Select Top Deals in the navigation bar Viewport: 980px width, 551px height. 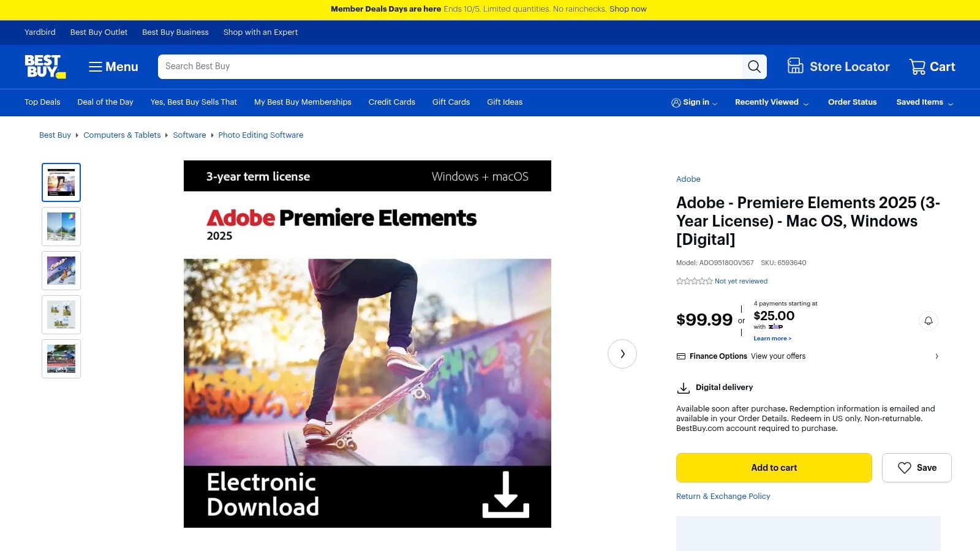tap(42, 102)
